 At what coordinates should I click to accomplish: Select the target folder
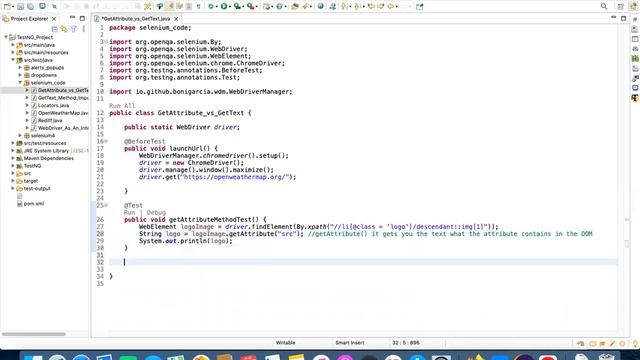(31, 181)
